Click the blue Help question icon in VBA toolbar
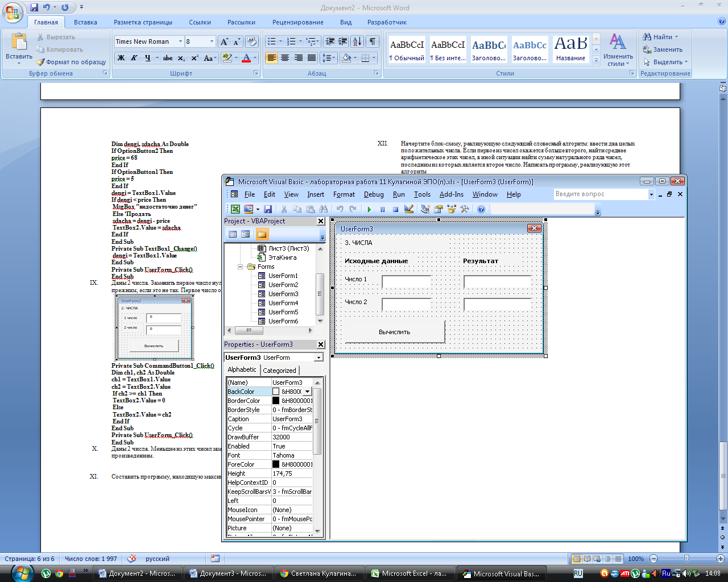The image size is (728, 582). pyautogui.click(x=481, y=209)
